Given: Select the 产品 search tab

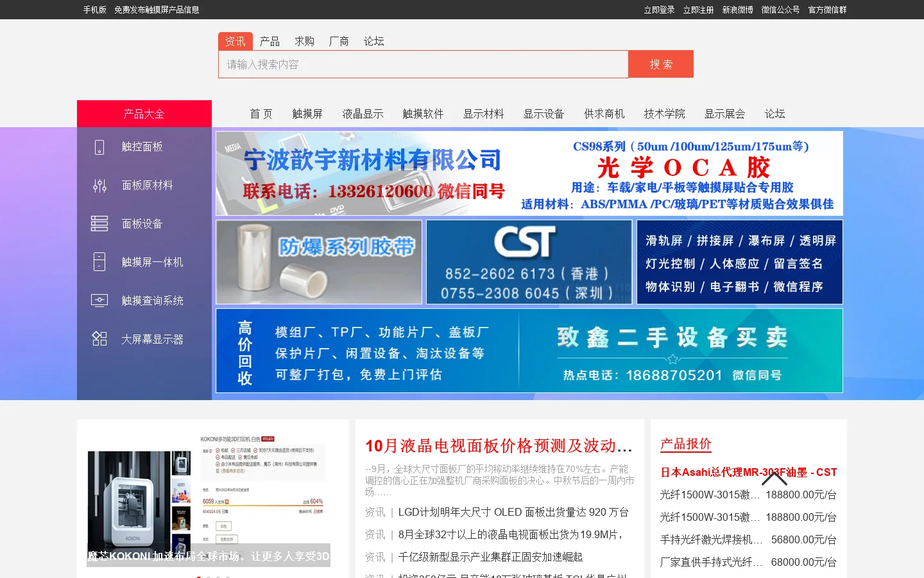Looking at the screenshot, I should [x=269, y=41].
